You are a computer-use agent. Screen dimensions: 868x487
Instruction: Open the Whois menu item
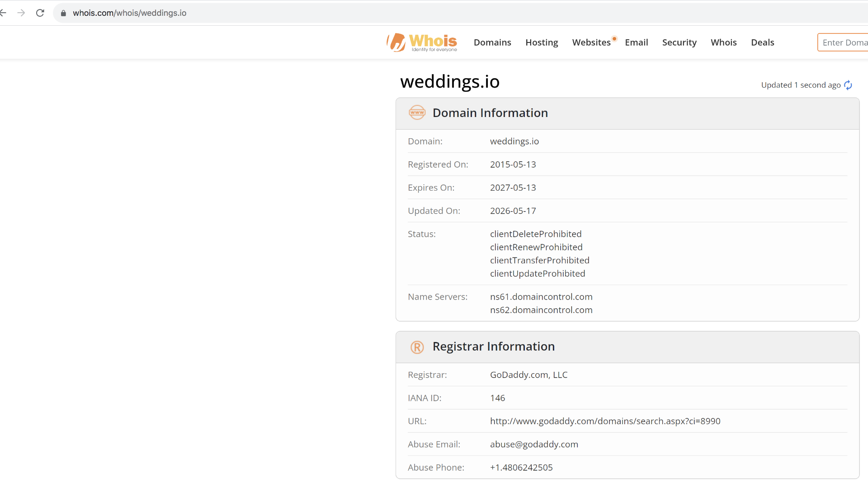click(x=723, y=42)
